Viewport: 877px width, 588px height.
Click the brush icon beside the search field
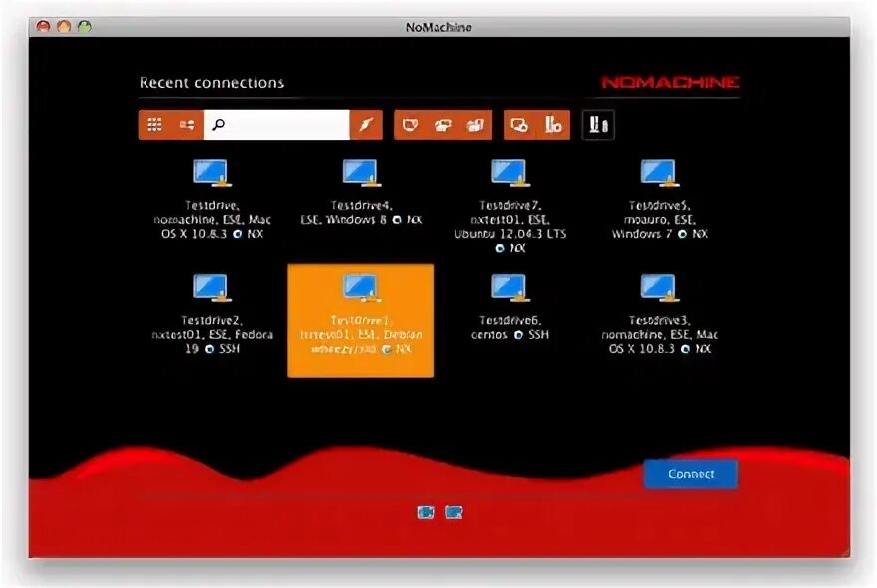click(366, 125)
